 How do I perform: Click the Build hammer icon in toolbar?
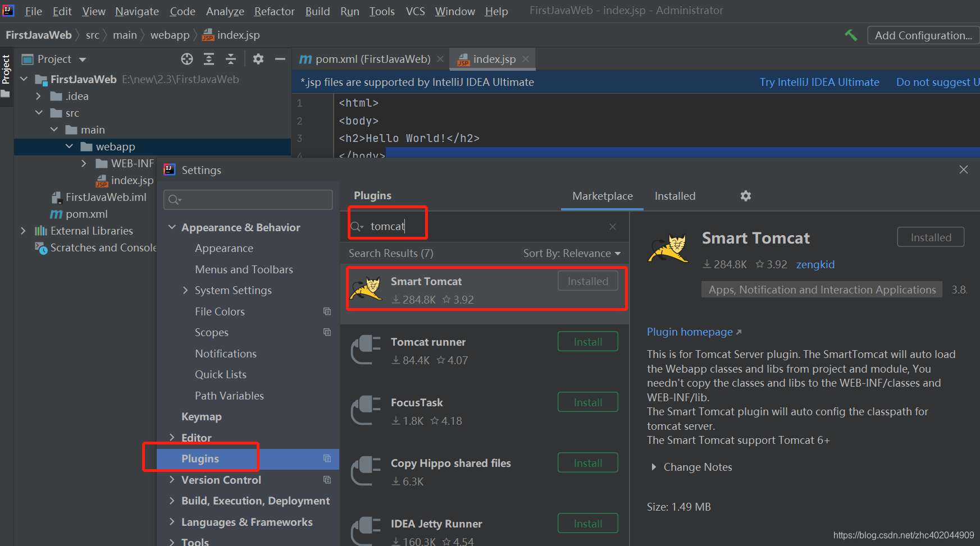click(x=851, y=35)
